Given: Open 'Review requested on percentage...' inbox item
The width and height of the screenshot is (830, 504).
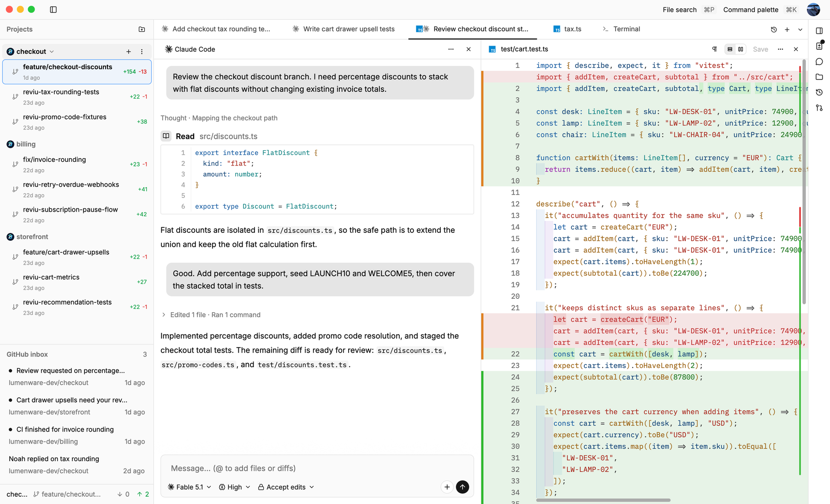Looking at the screenshot, I should [77, 376].
